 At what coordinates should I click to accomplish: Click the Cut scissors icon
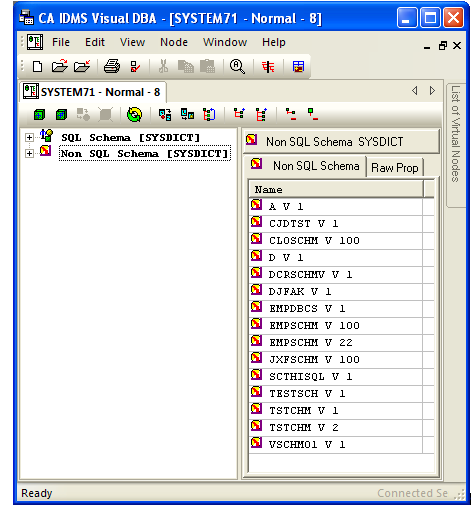163,67
